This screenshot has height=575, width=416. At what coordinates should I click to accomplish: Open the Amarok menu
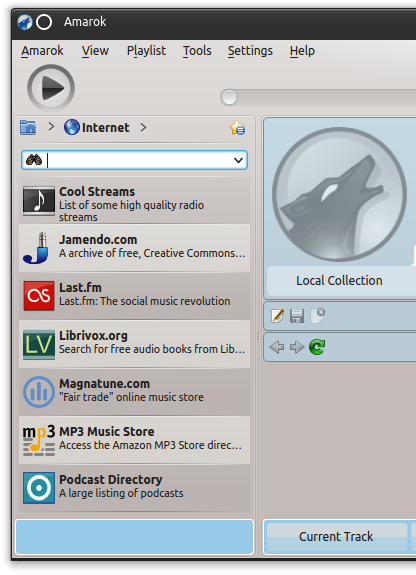42,51
